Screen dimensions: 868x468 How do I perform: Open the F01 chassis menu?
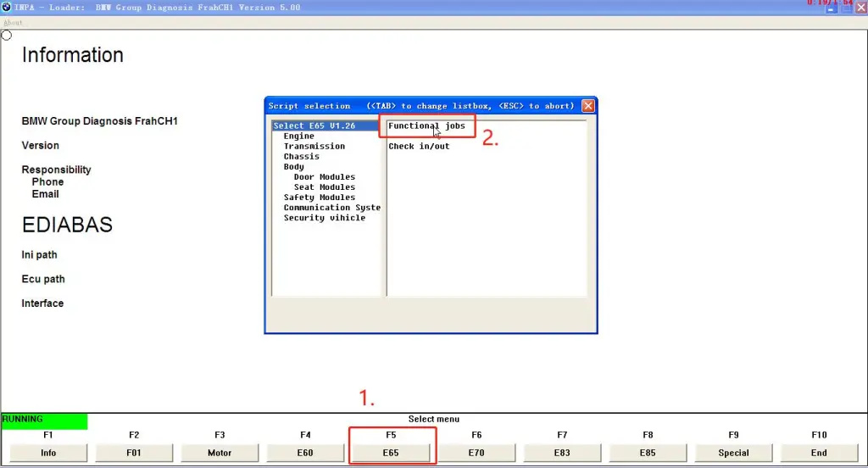134,453
